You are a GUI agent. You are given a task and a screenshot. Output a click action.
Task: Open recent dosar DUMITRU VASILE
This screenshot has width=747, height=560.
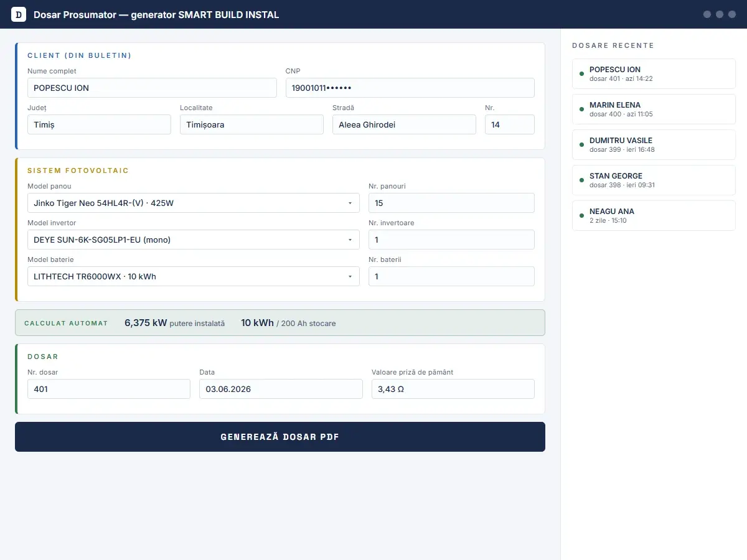click(654, 144)
